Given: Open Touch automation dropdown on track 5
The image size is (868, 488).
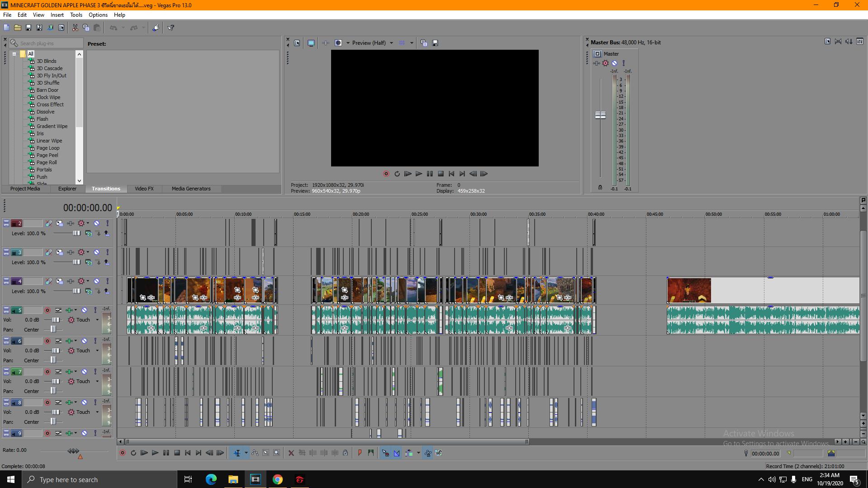Looking at the screenshot, I should 97,320.
